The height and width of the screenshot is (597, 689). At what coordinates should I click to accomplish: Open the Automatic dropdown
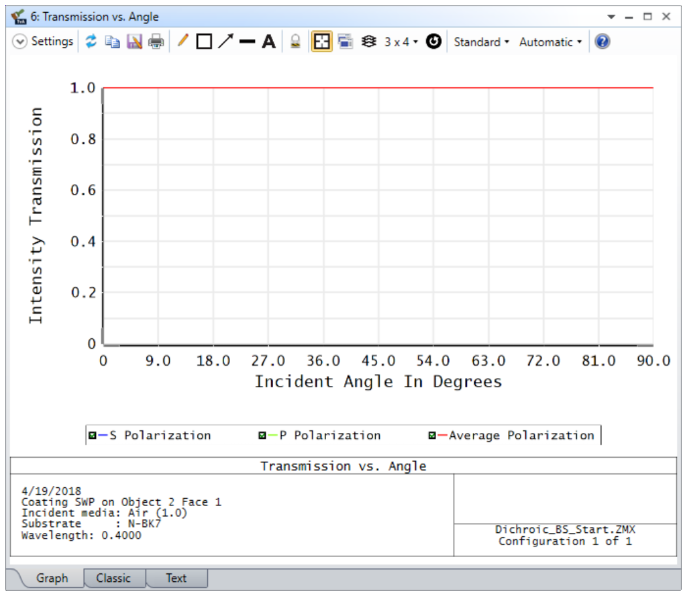tap(550, 42)
